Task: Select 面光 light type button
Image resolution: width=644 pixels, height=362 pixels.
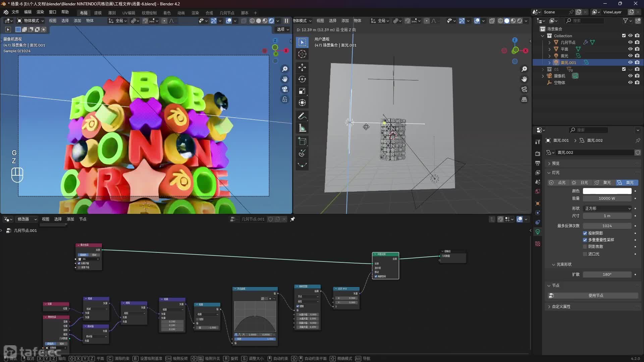Action: pyautogui.click(x=627, y=183)
